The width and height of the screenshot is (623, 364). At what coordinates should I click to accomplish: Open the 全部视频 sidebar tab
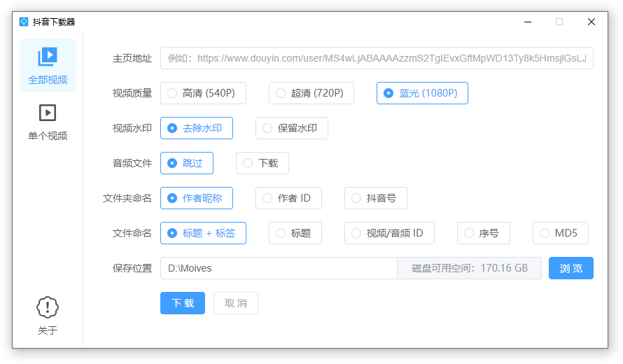[x=48, y=65]
